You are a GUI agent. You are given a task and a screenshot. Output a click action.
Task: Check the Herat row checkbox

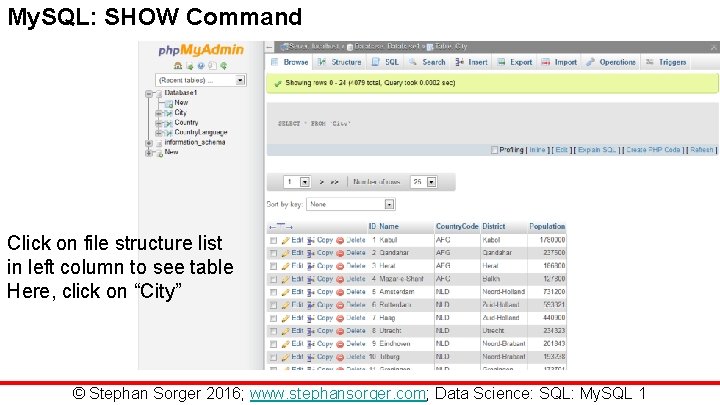(274, 266)
